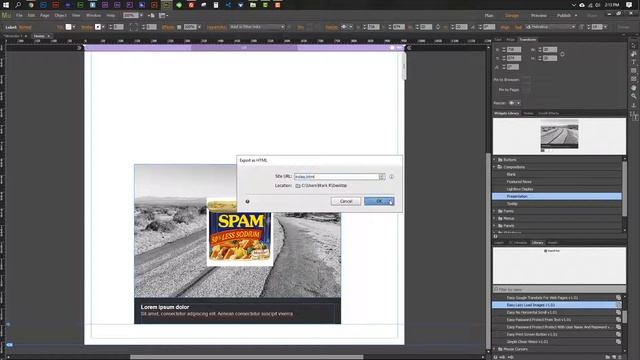Click the Home document tab
Screen dimensions: 640x360
coord(39,36)
